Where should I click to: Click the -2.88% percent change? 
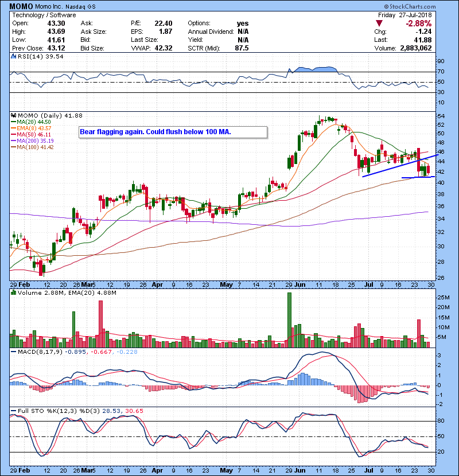(419, 24)
